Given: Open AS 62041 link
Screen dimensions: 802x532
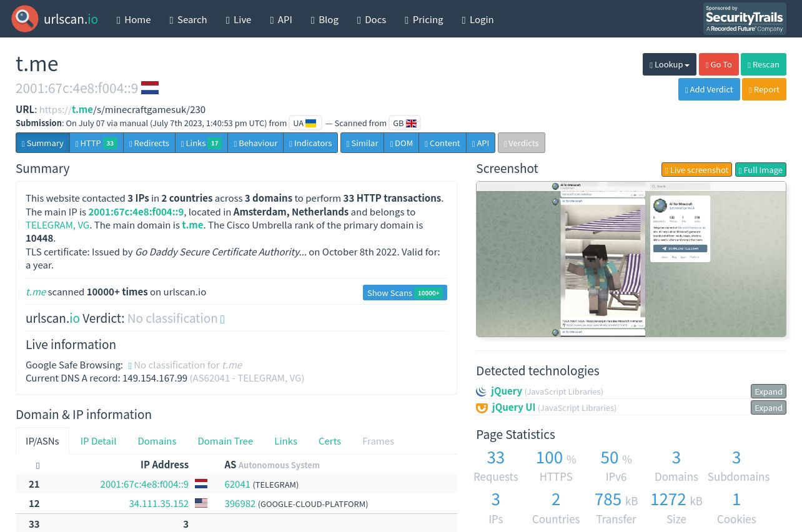Looking at the screenshot, I should click(237, 484).
